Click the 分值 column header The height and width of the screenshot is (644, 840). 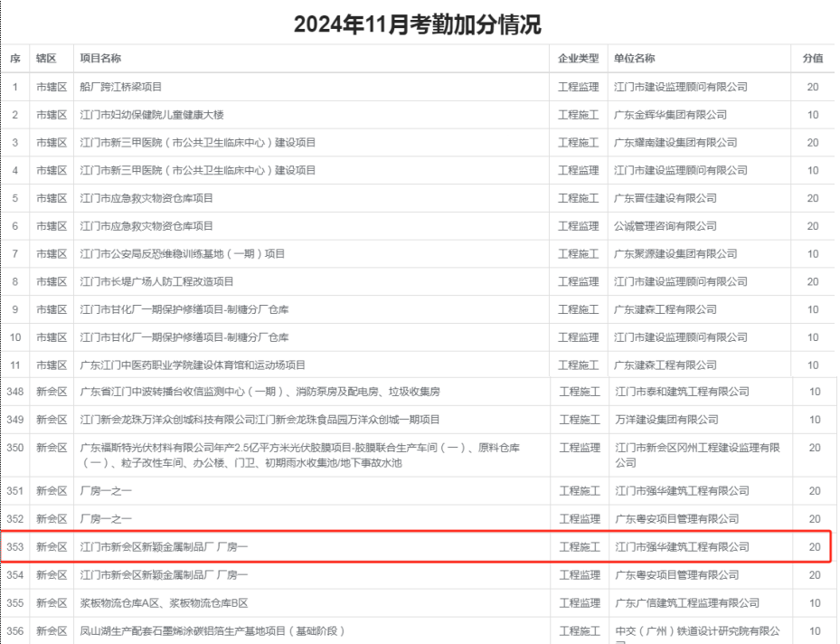tap(813, 59)
